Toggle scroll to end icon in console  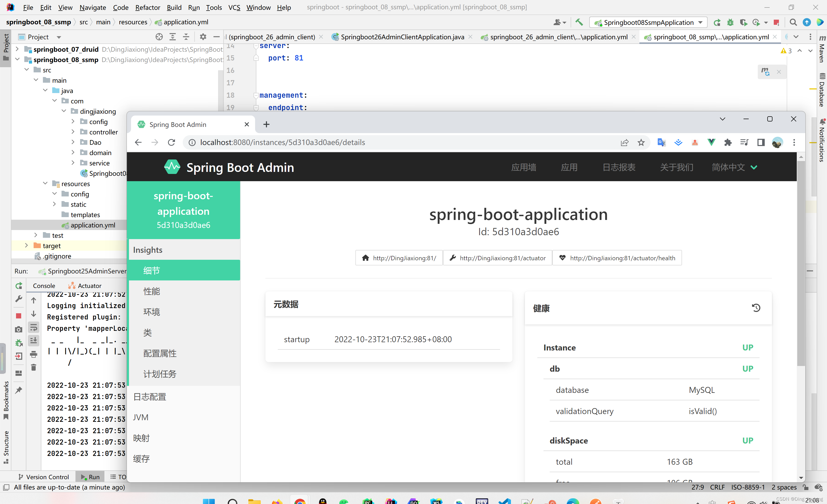click(x=34, y=341)
